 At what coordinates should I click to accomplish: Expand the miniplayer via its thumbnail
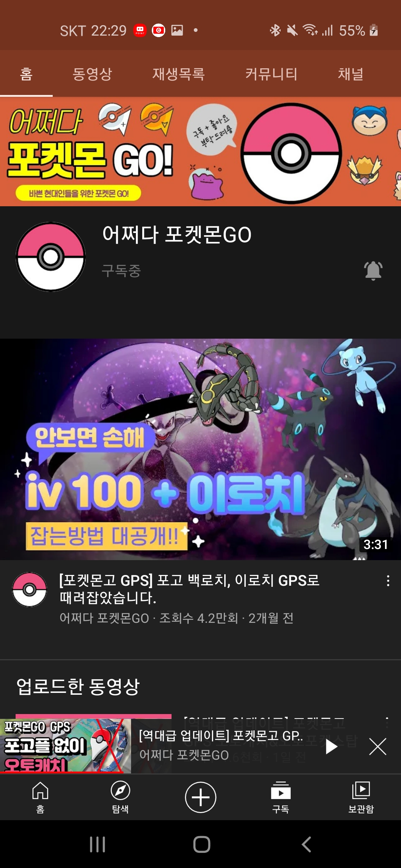click(65, 746)
